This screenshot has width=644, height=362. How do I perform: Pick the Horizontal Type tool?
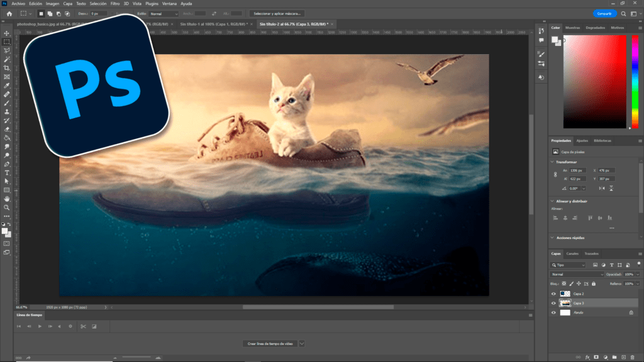tap(7, 172)
